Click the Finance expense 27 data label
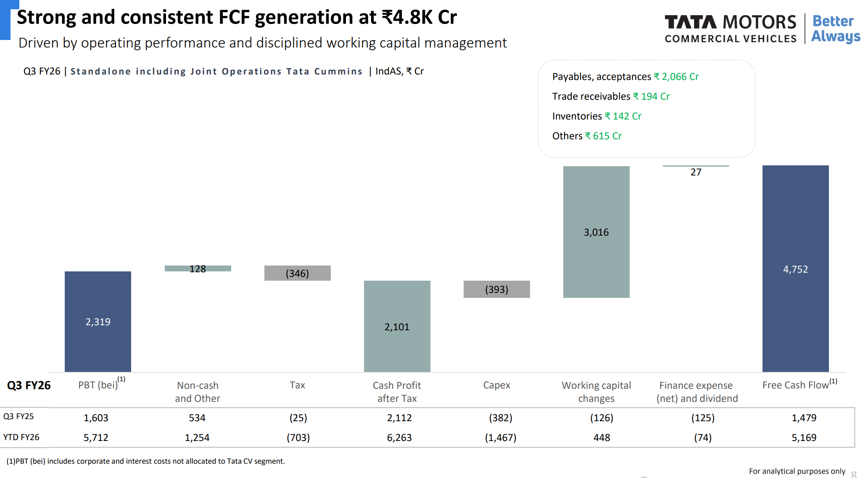This screenshot has height=478, width=868. (696, 172)
